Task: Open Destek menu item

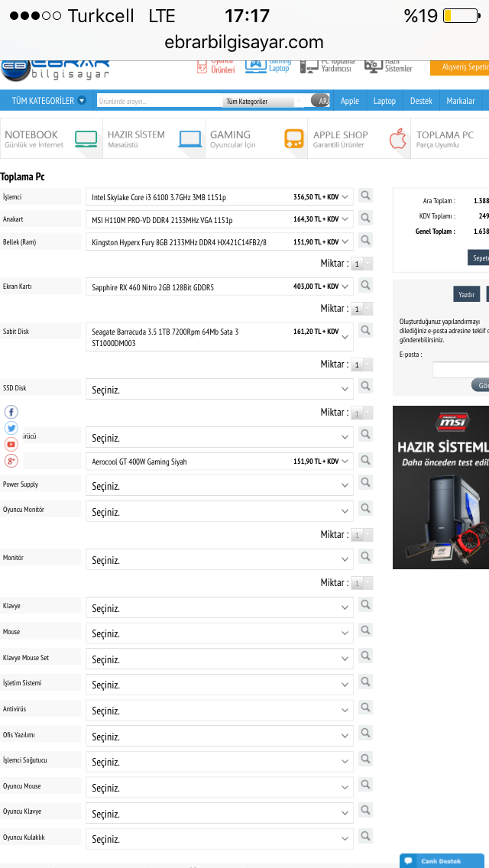Action: point(421,101)
